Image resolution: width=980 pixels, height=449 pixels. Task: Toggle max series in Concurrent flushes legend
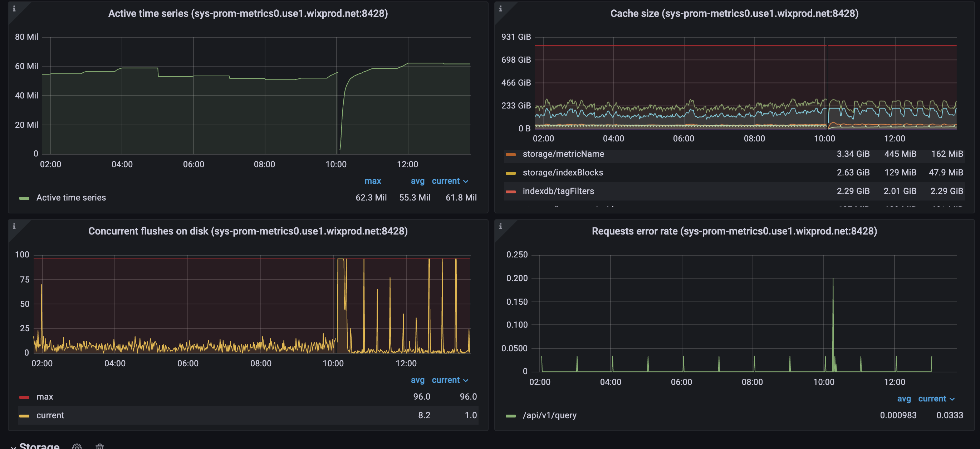click(x=44, y=397)
